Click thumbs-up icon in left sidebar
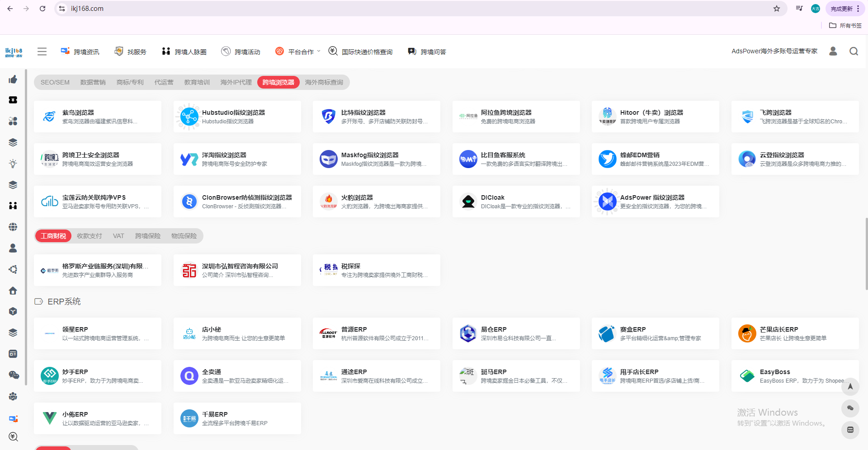Image resolution: width=868 pixels, height=450 pixels. pos(13,80)
